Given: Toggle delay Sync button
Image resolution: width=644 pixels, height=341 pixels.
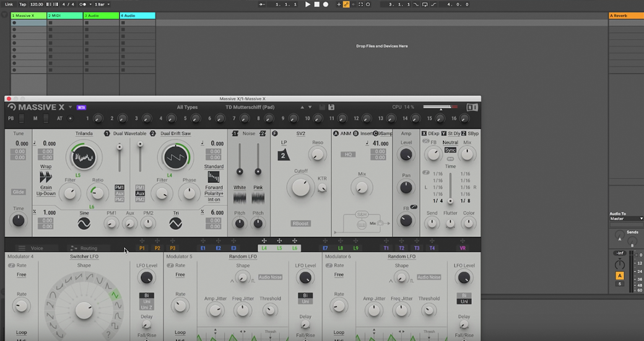Looking at the screenshot, I should tap(450, 150).
